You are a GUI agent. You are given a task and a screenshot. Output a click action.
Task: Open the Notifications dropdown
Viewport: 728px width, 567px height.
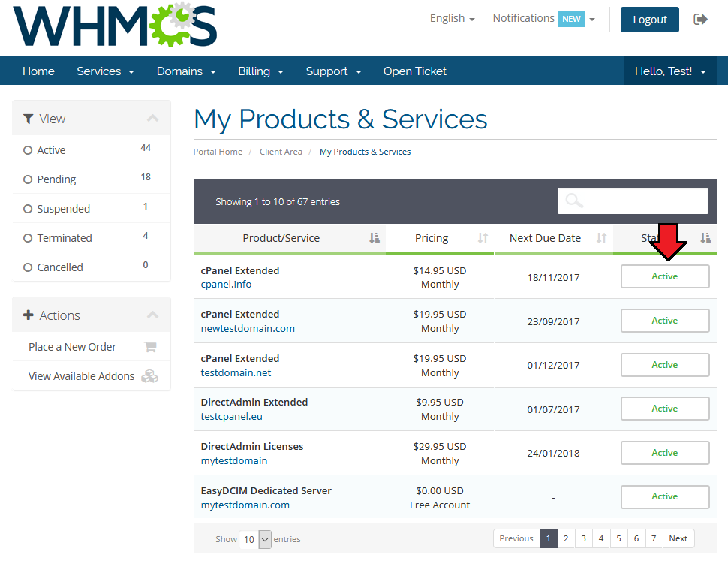543,18
